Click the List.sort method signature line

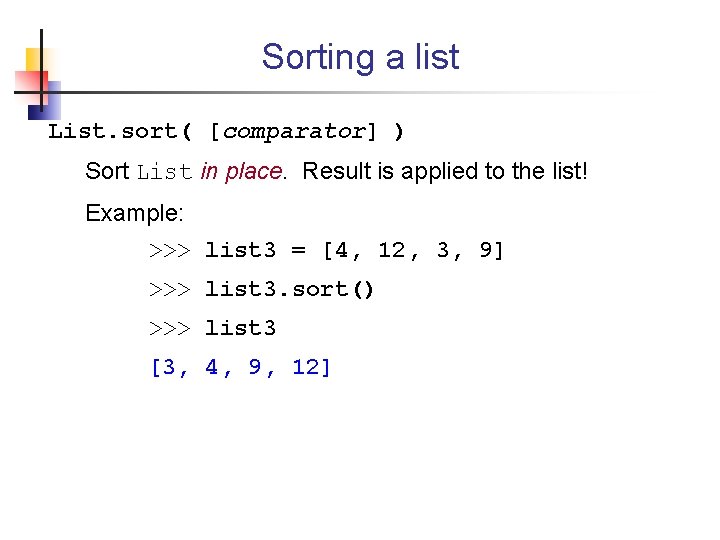(x=227, y=131)
